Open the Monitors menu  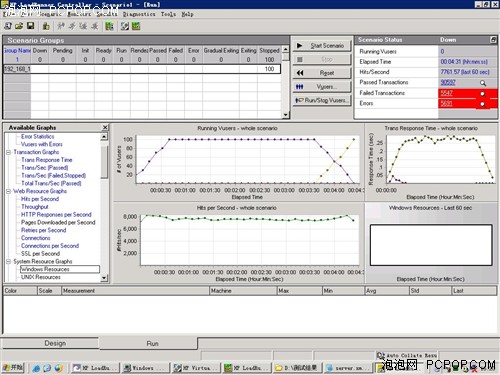pos(79,14)
